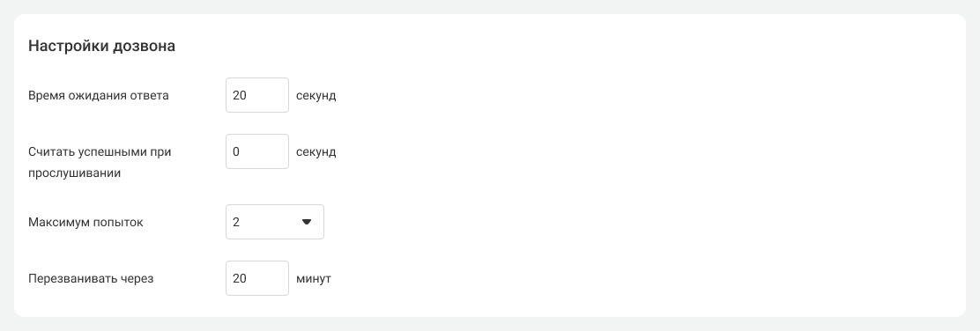Image resolution: width=980 pixels, height=331 pixels.
Task: Click the word прослушивании in second label
Action: [74, 173]
